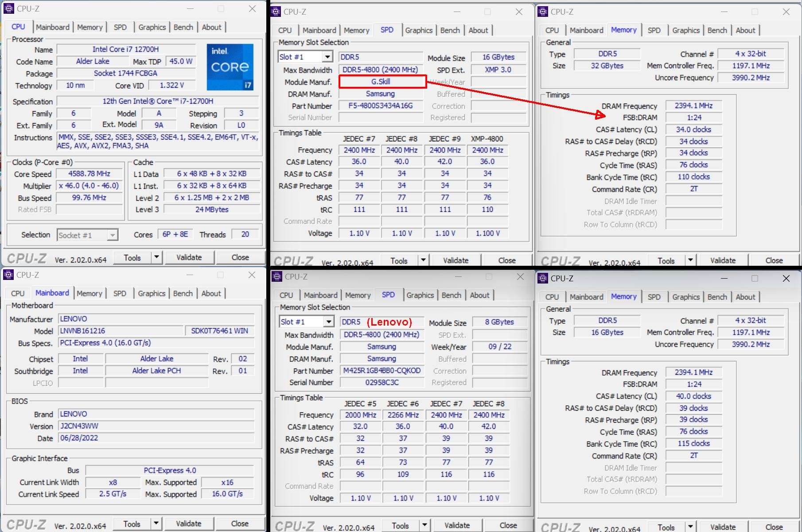Click the Bank Cycle Time value 115 clocks

click(694, 443)
